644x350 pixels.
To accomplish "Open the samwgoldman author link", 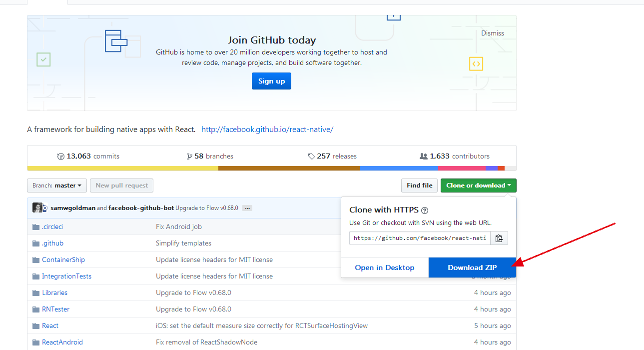I will pyautogui.click(x=73, y=208).
